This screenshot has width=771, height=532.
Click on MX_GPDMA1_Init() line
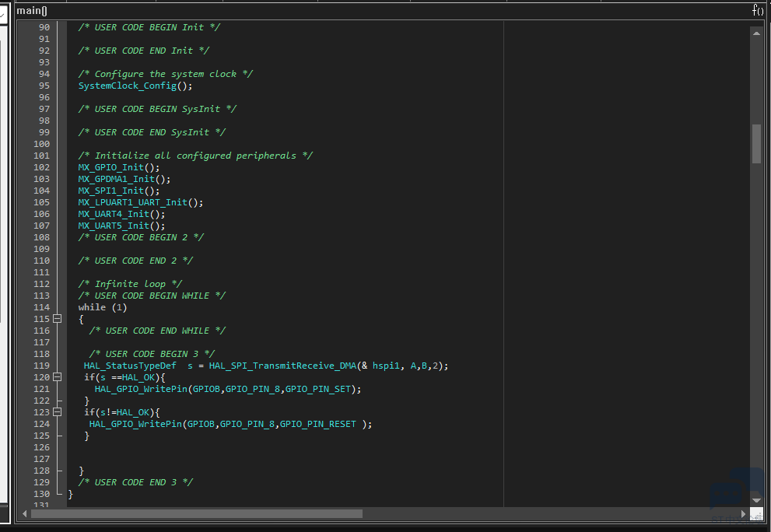tap(124, 179)
